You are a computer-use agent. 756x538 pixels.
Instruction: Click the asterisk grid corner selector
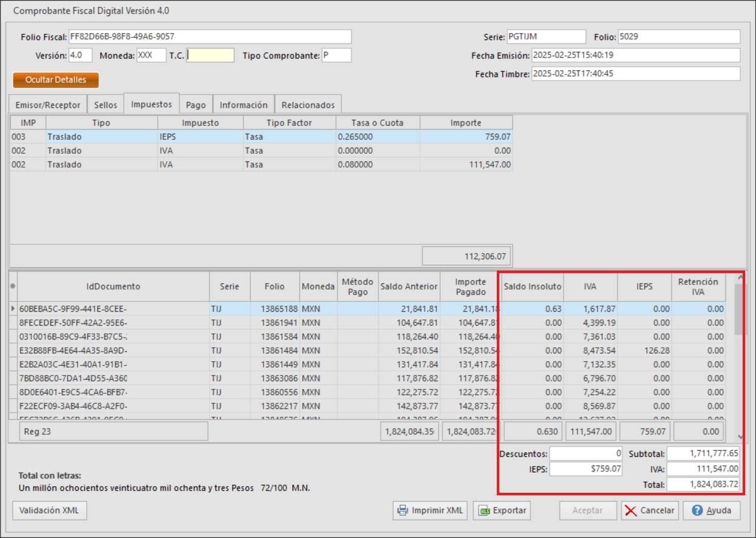(x=13, y=286)
